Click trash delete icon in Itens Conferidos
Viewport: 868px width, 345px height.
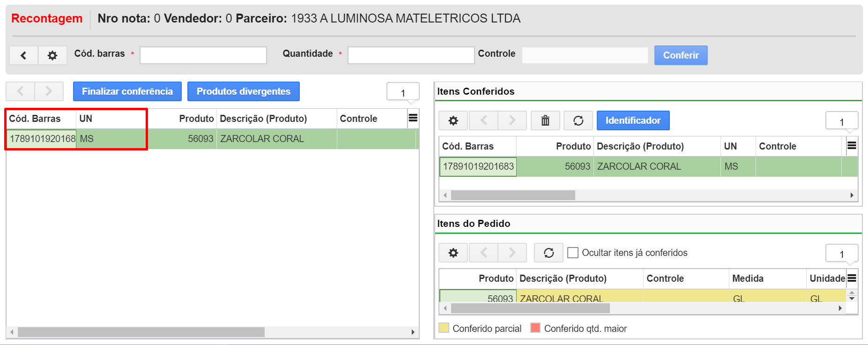545,120
